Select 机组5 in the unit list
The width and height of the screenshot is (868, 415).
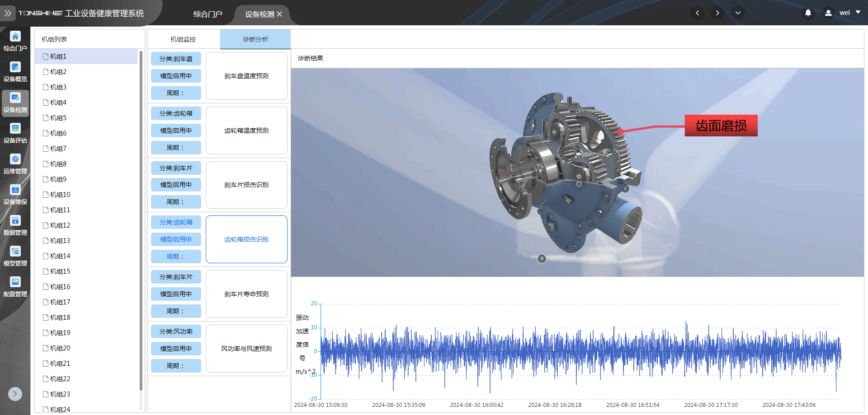(x=58, y=118)
